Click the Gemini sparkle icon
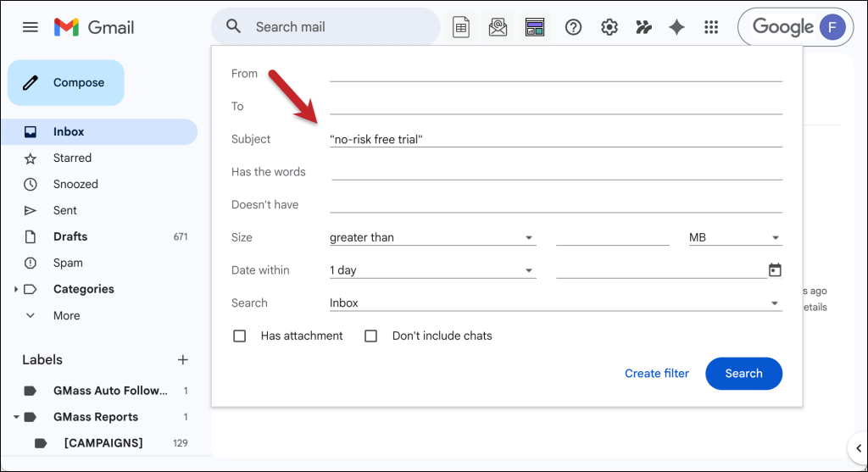This screenshot has height=472, width=868. click(x=676, y=27)
